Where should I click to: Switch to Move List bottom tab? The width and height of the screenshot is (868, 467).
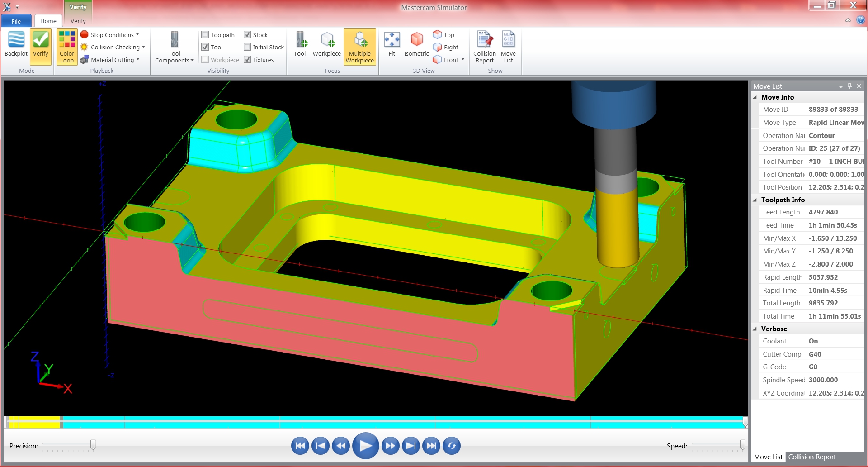(768, 457)
